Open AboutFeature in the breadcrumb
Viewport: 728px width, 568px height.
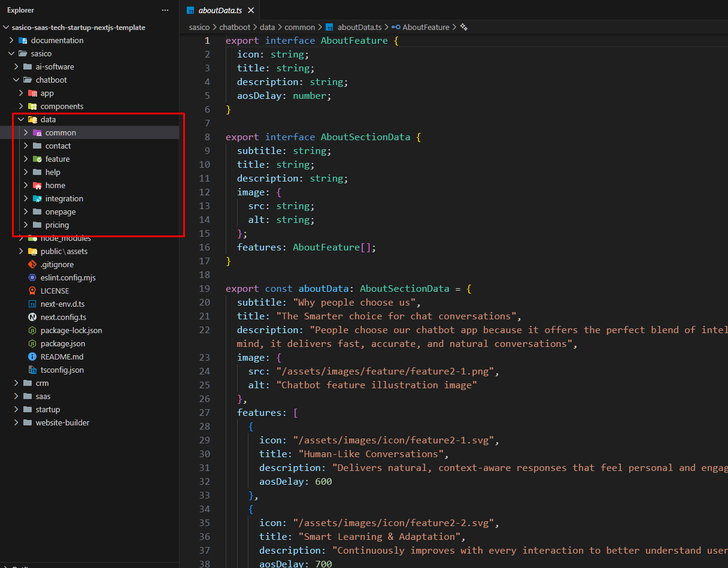click(x=426, y=27)
